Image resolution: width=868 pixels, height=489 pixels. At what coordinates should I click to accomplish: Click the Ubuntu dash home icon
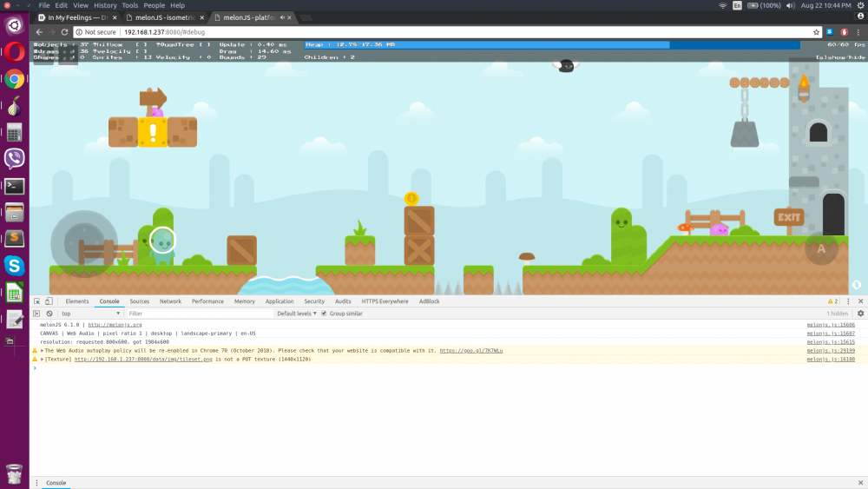click(15, 25)
